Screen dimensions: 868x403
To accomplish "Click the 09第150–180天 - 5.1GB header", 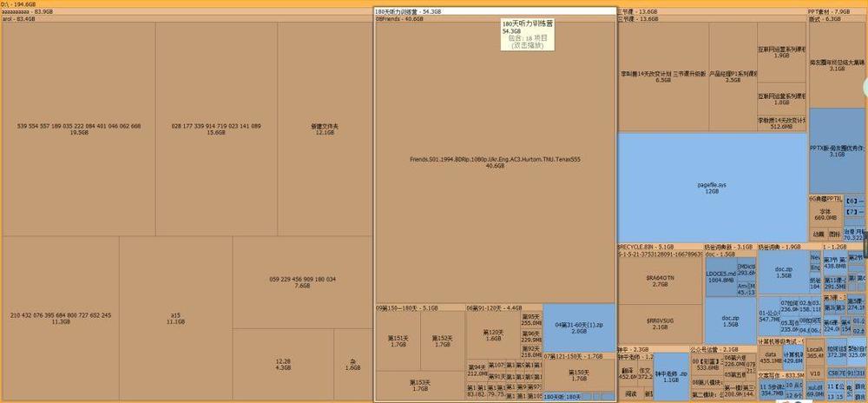I will (x=421, y=307).
